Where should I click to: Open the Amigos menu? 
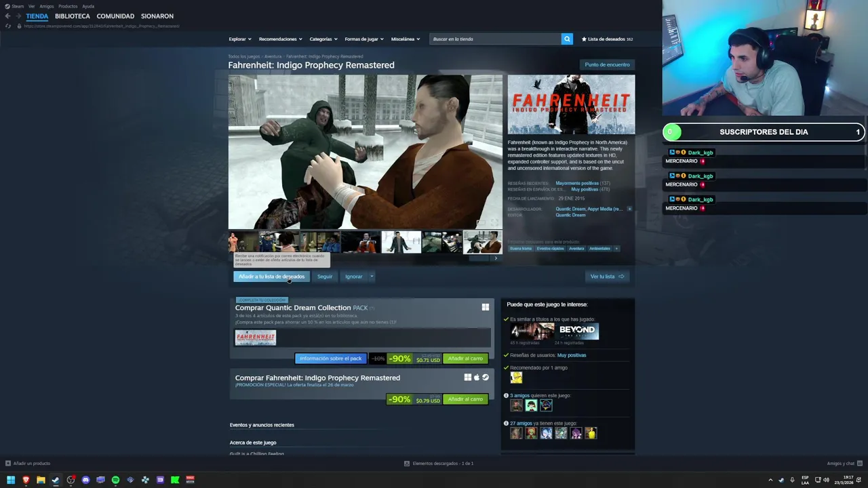tap(47, 6)
